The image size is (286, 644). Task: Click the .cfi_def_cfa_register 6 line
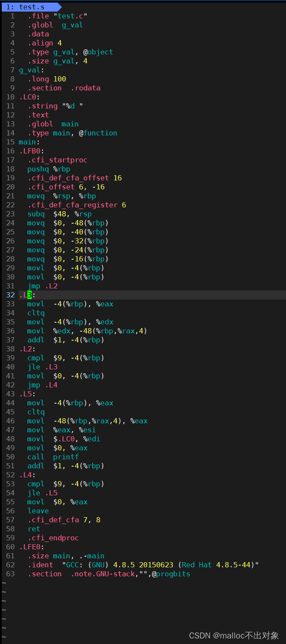(x=77, y=205)
